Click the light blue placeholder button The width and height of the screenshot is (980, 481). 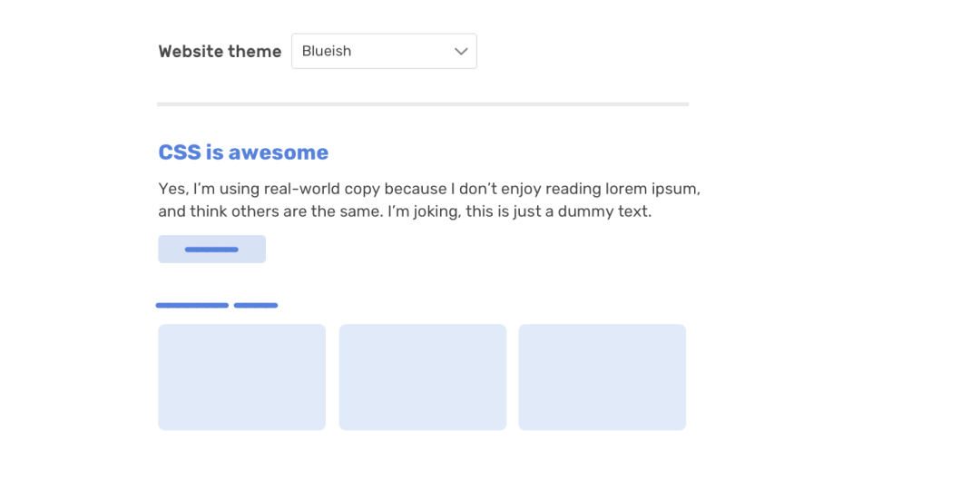point(211,249)
